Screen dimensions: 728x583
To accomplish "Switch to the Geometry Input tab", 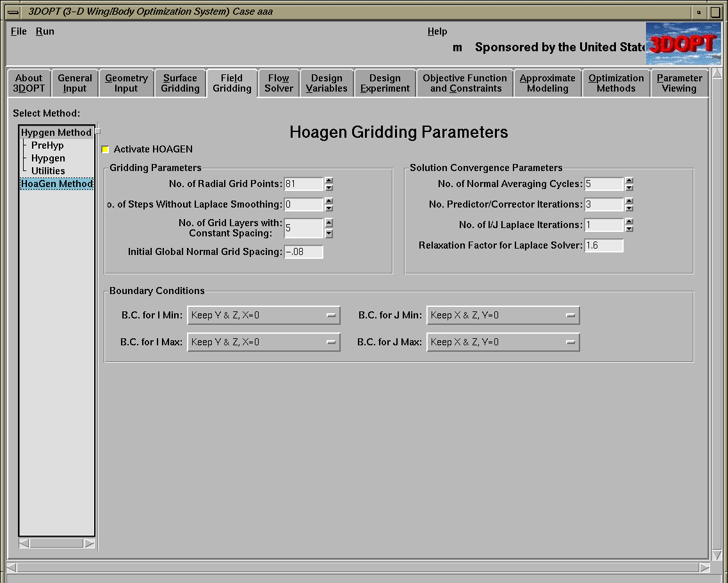I will point(126,83).
